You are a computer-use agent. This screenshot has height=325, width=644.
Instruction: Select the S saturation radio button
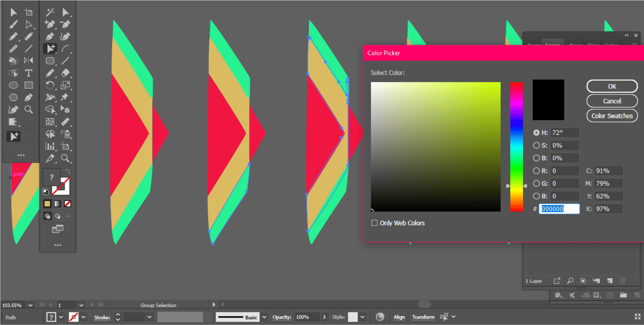point(536,146)
